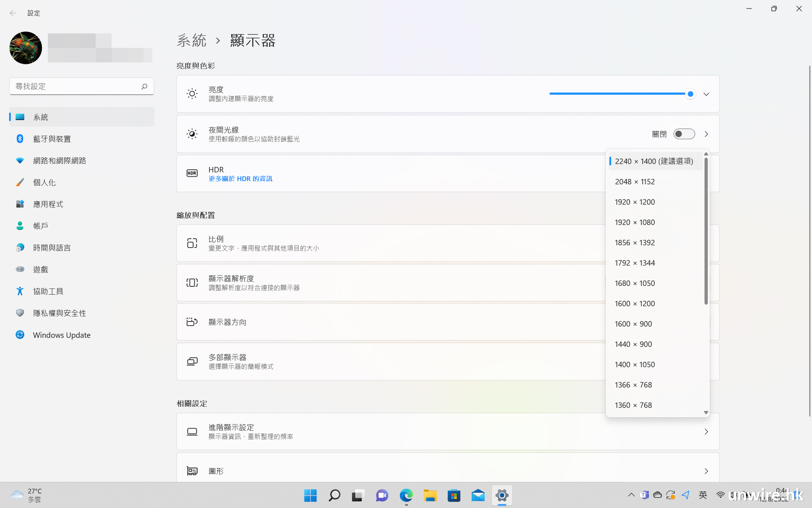812x508 pixels.
Task: Click the 藍牙與裝置 Bluetooth sidebar icon
Action: coord(20,139)
